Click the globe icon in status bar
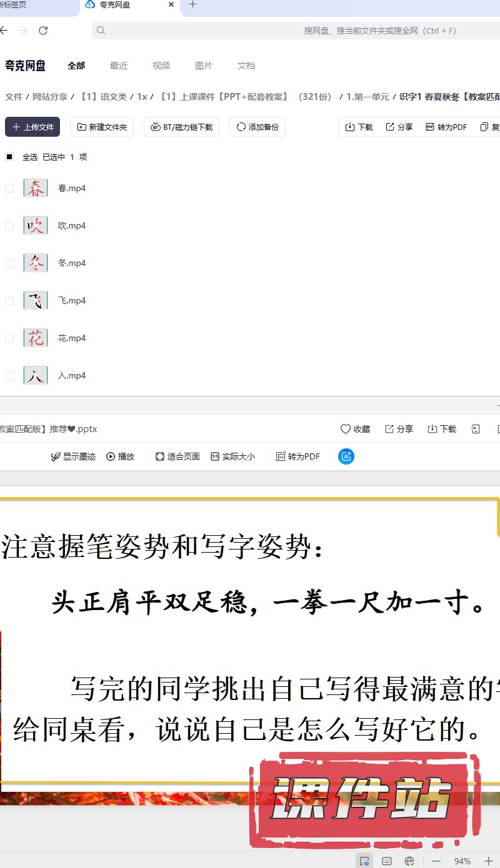 tap(409, 861)
